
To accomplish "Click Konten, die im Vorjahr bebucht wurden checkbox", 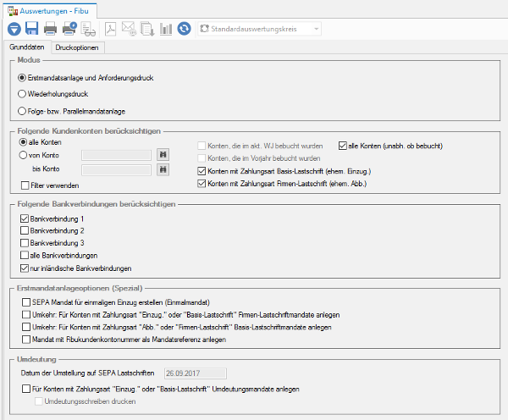I will coord(202,158).
